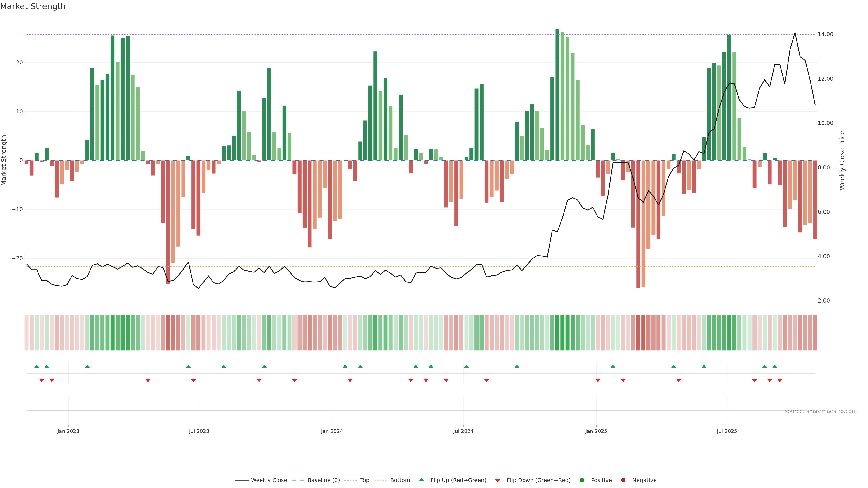Click the Flip Down red triangle legend icon

coord(498,480)
